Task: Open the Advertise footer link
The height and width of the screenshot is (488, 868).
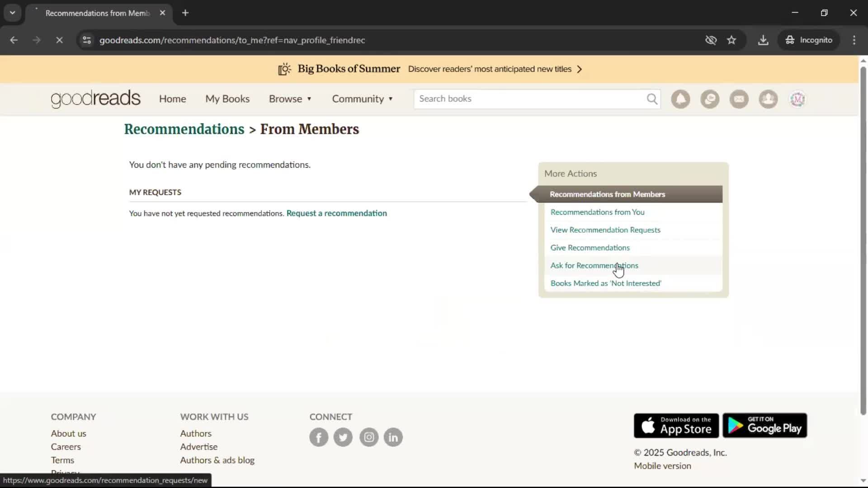Action: [199, 447]
